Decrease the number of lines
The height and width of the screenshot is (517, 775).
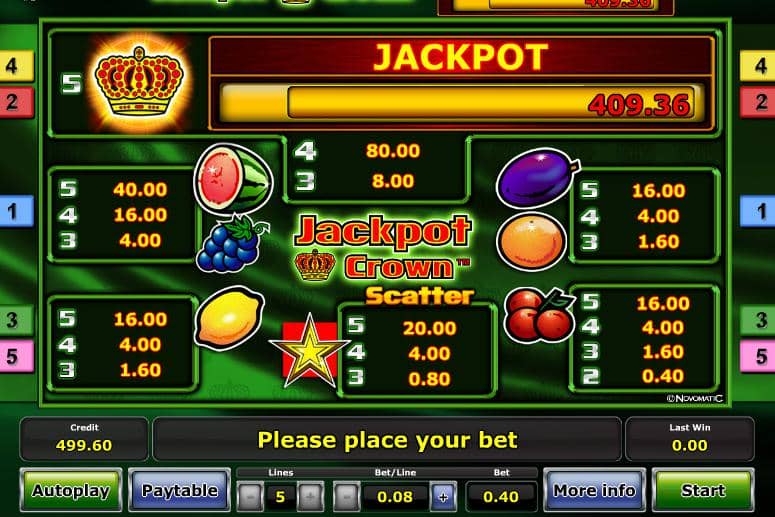coord(251,497)
